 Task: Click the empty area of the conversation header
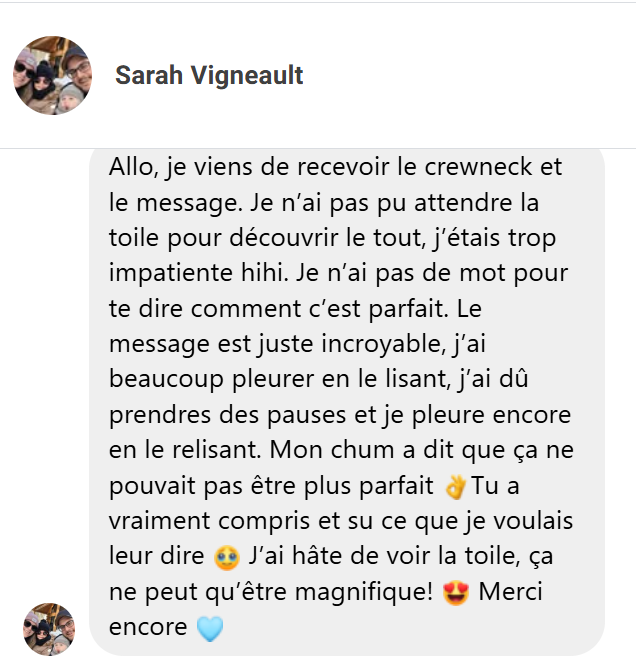pos(468,75)
